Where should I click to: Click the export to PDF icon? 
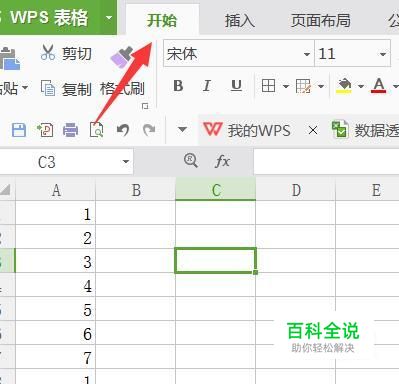pos(45,130)
